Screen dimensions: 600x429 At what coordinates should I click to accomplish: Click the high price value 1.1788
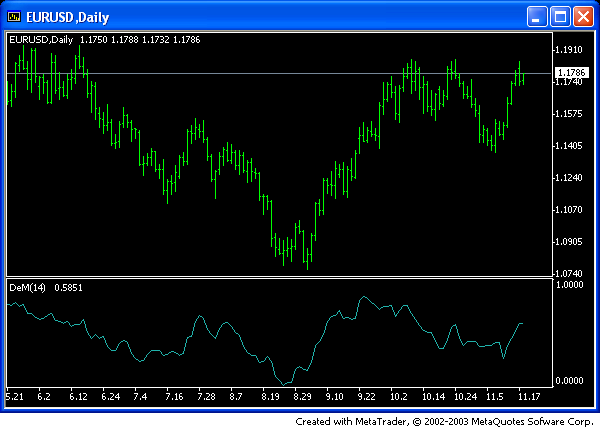[x=125, y=40]
